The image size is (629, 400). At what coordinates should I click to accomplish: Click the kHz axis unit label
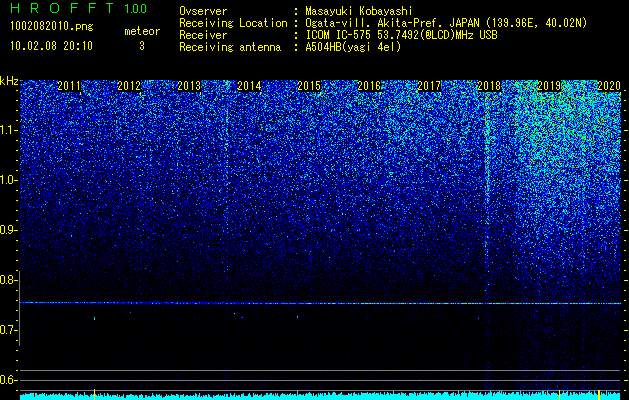tap(9, 81)
